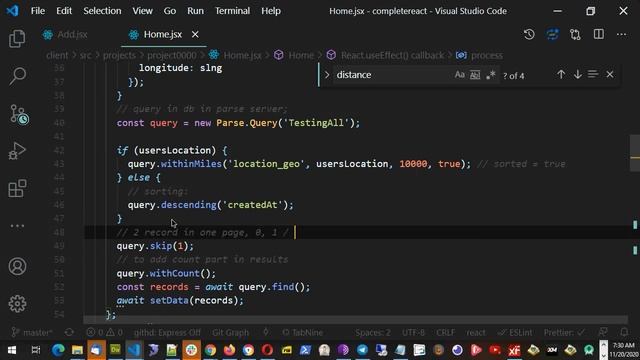Open the Manage gear icon
The height and width of the screenshot is (360, 640).
(17, 304)
